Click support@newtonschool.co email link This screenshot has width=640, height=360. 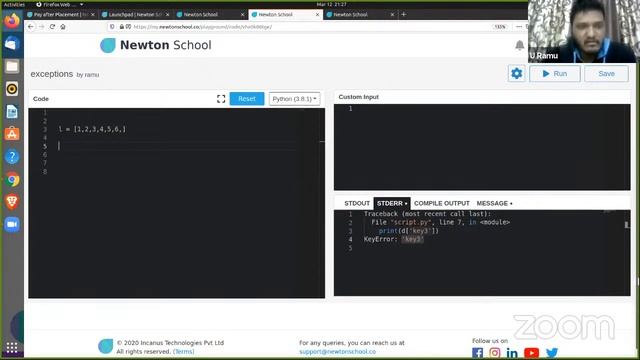click(337, 351)
